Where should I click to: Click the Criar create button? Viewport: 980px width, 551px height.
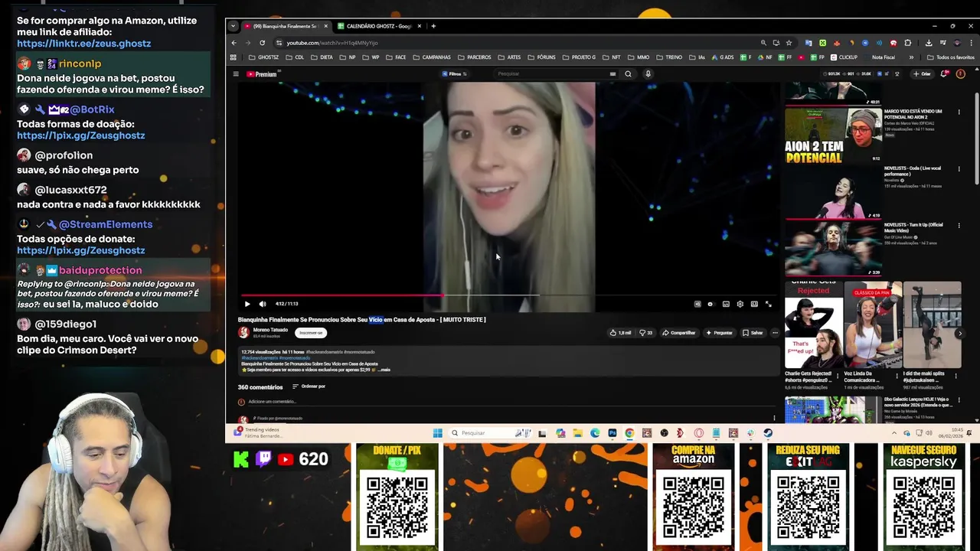click(922, 74)
